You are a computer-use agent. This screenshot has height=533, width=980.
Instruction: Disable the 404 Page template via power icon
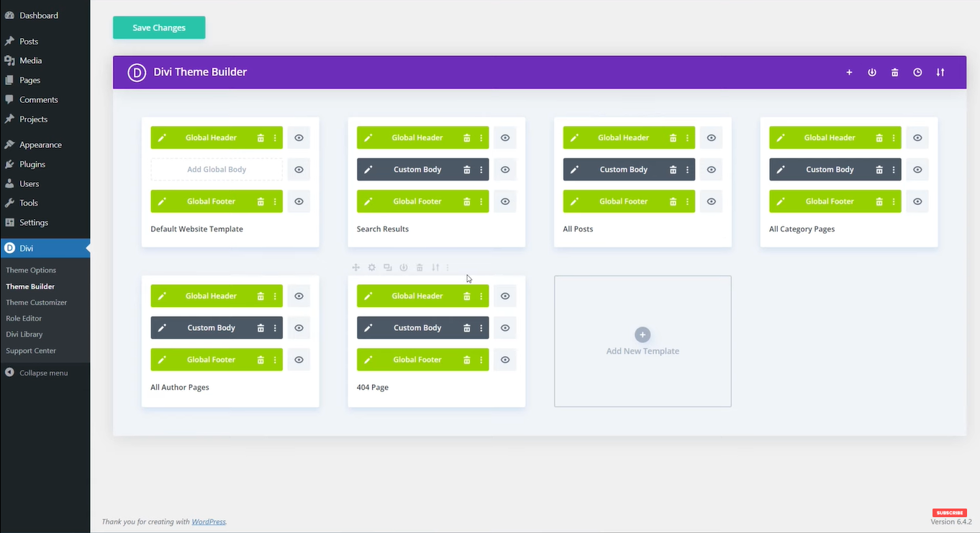pyautogui.click(x=404, y=268)
